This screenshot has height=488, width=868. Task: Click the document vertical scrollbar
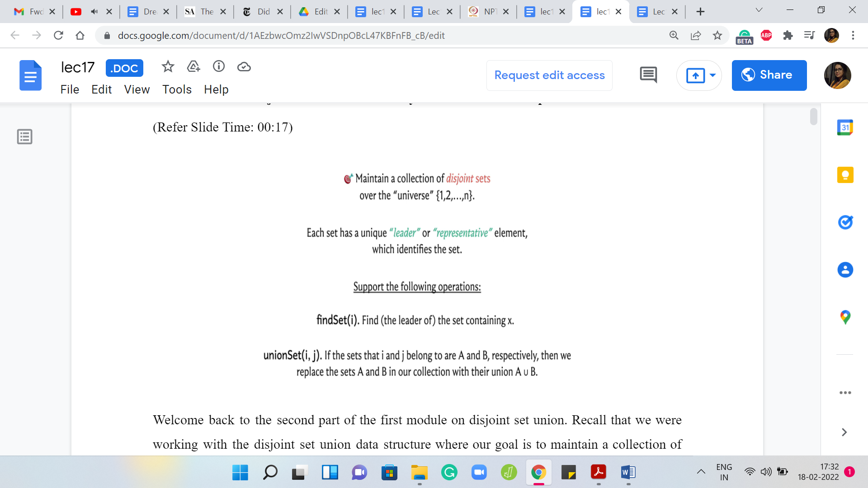pyautogui.click(x=814, y=117)
